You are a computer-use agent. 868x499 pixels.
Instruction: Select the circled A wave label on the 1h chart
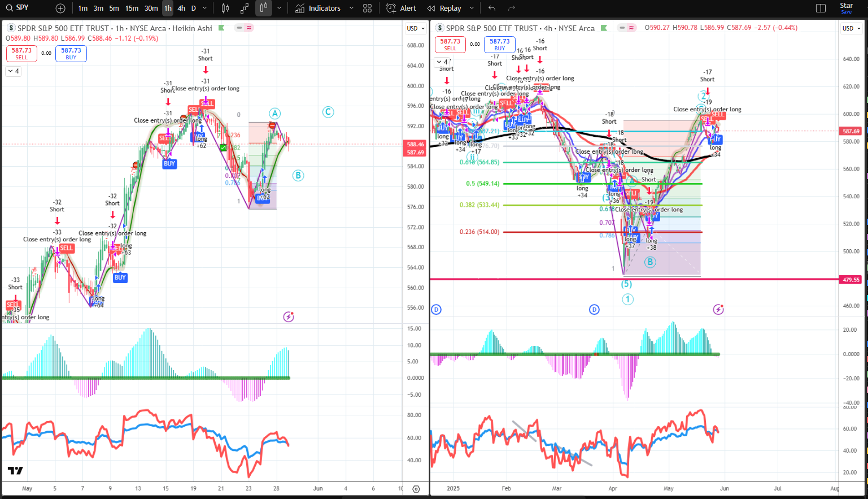coord(274,113)
